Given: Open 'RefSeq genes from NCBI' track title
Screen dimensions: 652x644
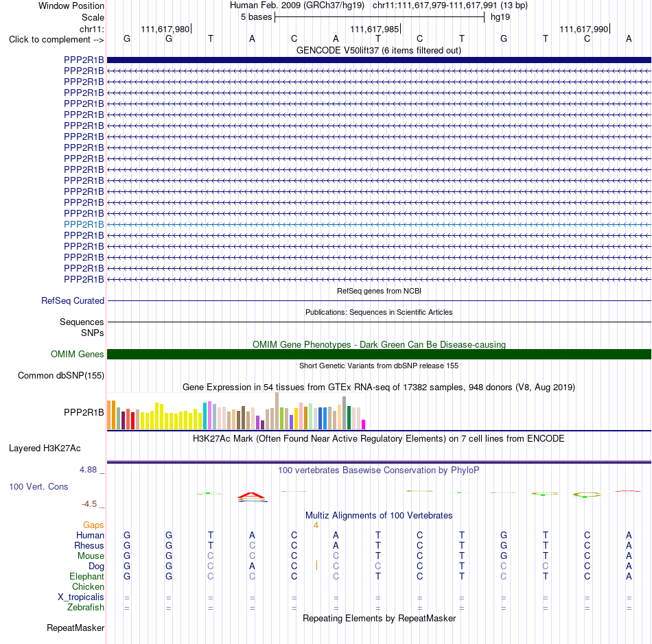Looking at the screenshot, I should coord(379,291).
